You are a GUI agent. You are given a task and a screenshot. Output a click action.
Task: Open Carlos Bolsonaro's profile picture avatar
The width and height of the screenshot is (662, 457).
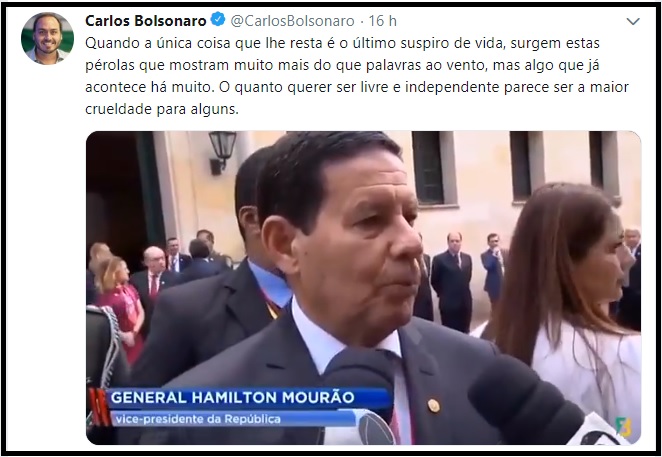click(x=47, y=38)
